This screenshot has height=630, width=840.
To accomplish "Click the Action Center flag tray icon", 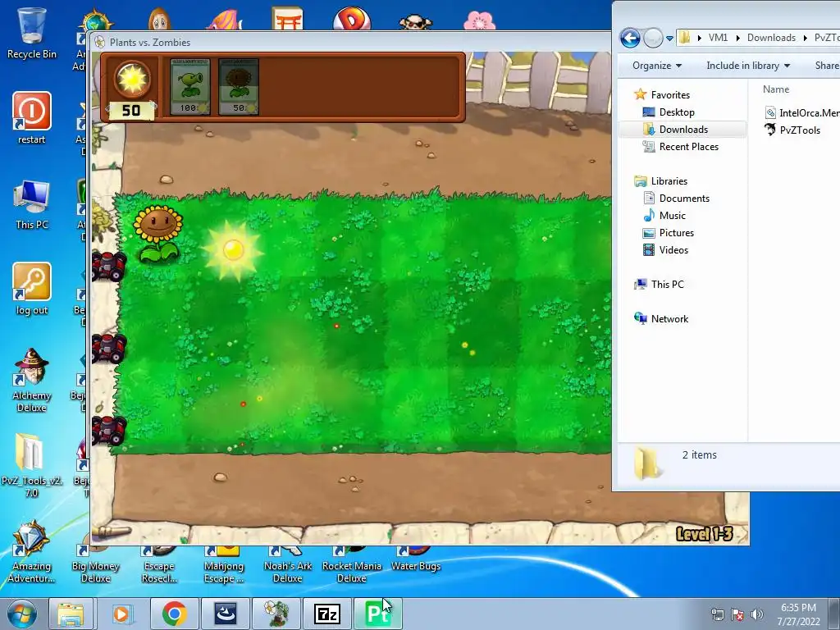I will 737,614.
